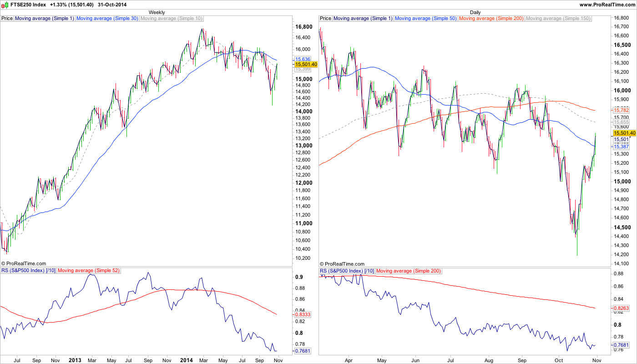Click the 31-Oct-2014 date in the header

pos(112,5)
